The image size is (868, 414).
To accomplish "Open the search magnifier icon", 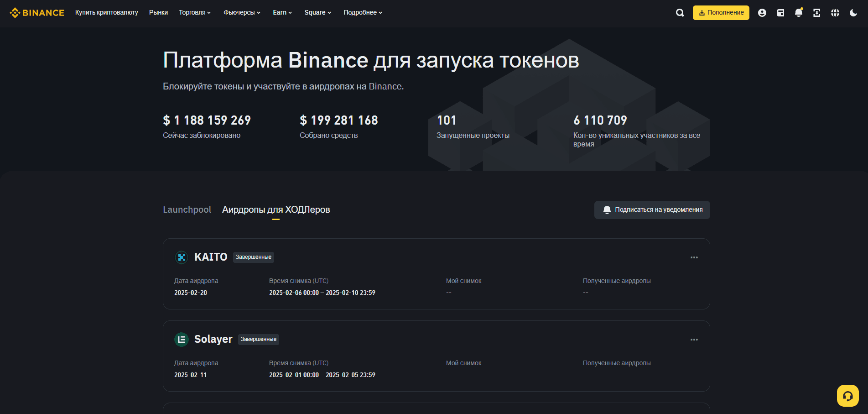I will [680, 13].
